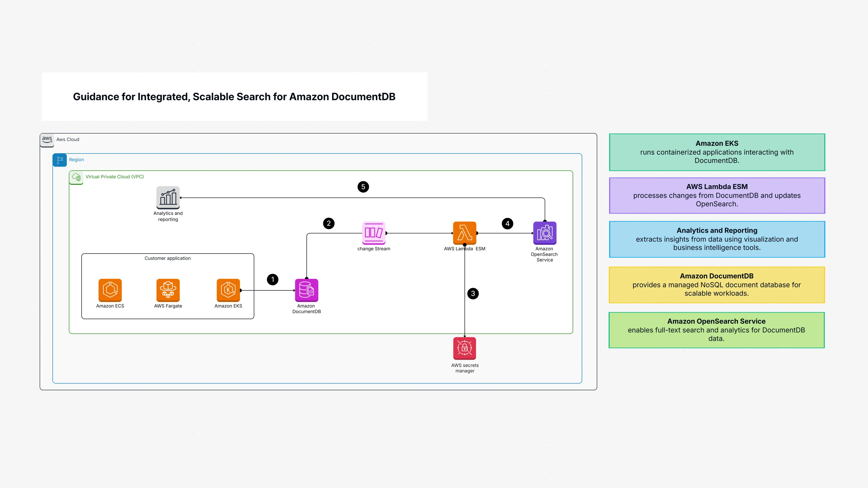
Task: Select the numbered marker 5 at the top
Action: pos(363,186)
